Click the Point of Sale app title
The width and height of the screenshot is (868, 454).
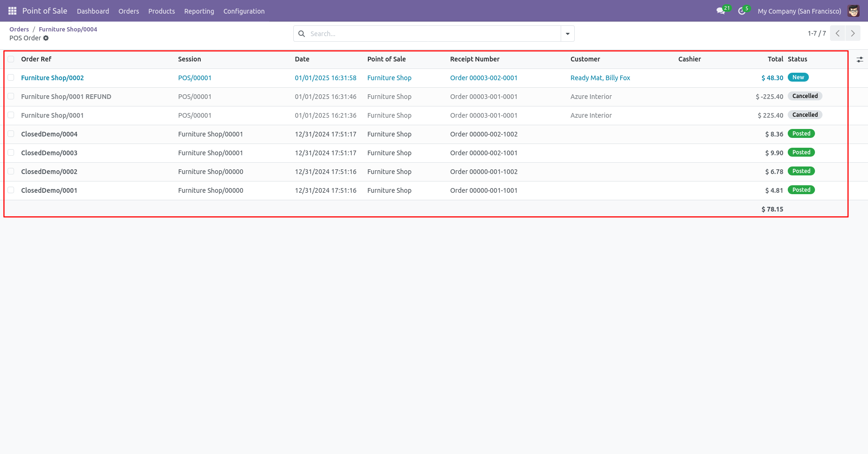tap(45, 11)
